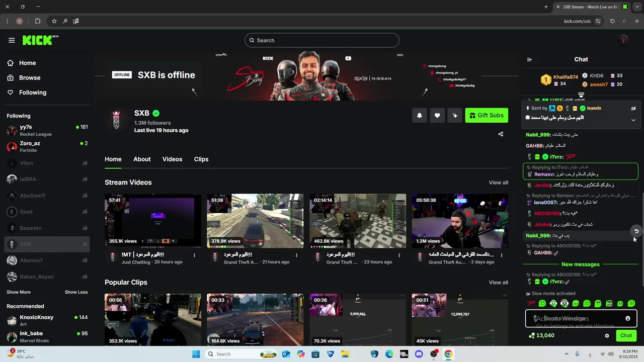Click the green Chat send button

(626, 335)
